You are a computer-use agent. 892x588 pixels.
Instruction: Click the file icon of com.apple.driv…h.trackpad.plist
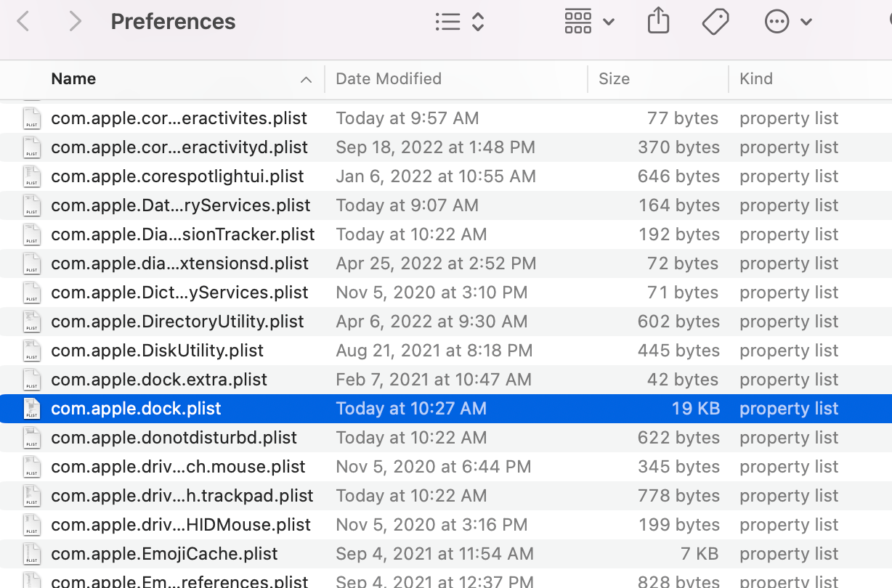pyautogui.click(x=31, y=496)
